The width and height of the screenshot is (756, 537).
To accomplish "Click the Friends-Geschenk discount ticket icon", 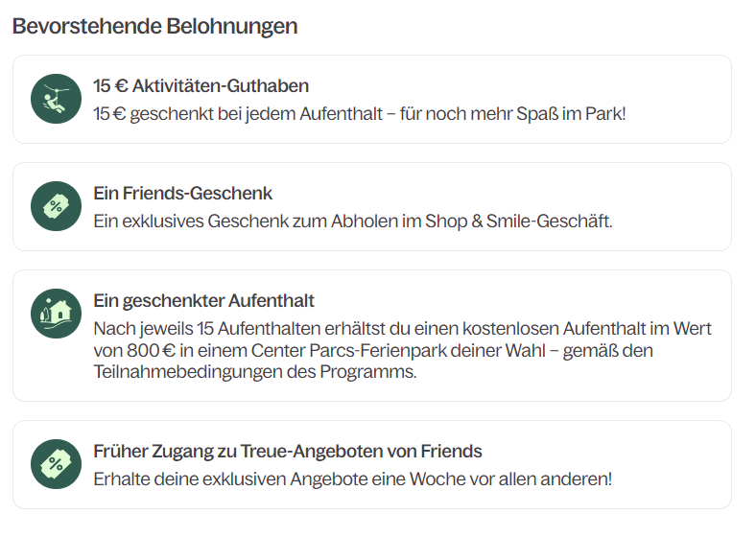I will 56,206.
